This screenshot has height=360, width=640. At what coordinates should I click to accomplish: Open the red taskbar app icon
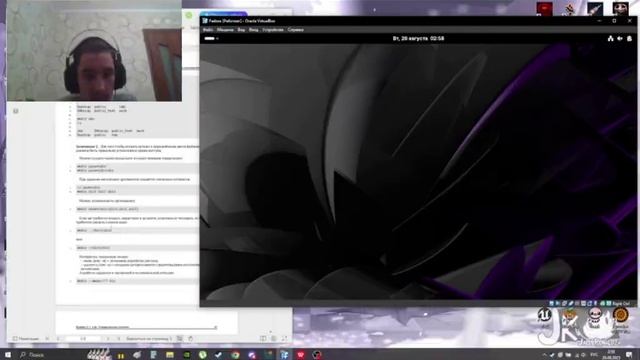(x=301, y=355)
